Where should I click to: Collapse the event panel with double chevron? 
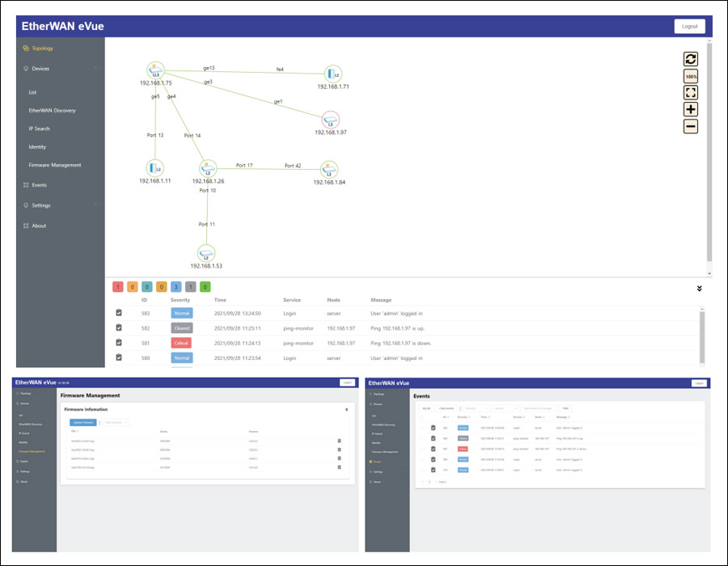click(699, 288)
